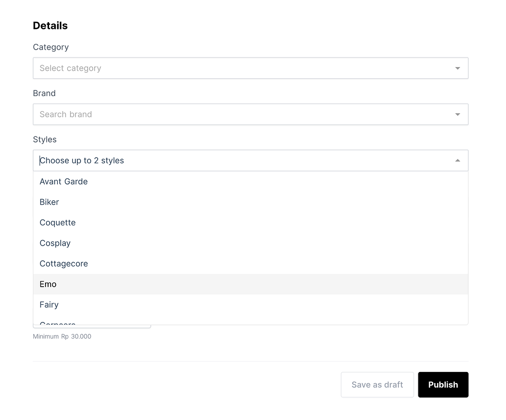Click the Styles field label

[x=45, y=139]
